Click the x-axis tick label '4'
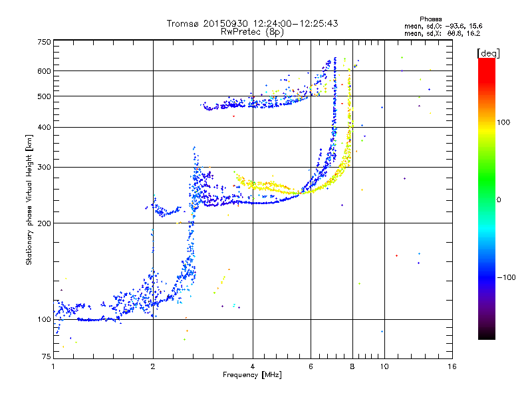The width and height of the screenshot is (532, 399). tap(253, 366)
